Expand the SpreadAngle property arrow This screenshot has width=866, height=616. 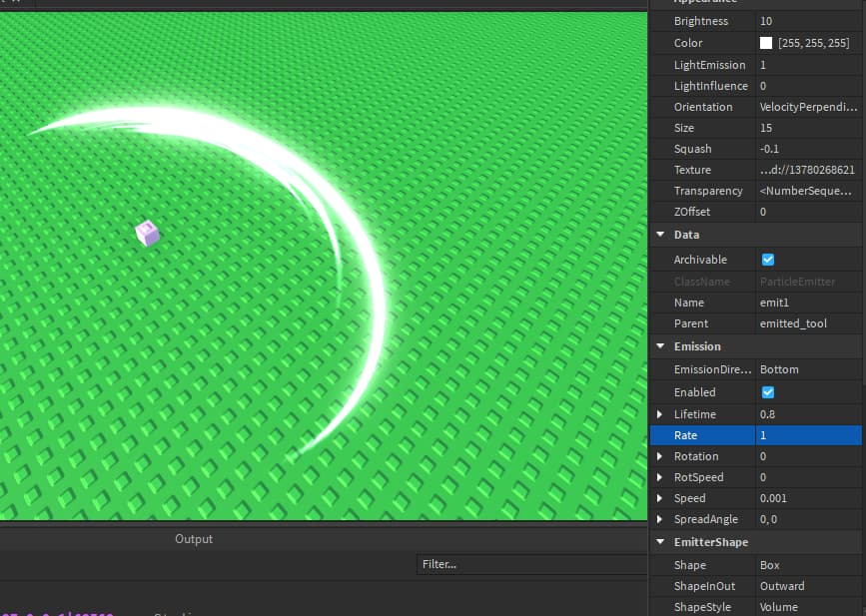point(659,519)
